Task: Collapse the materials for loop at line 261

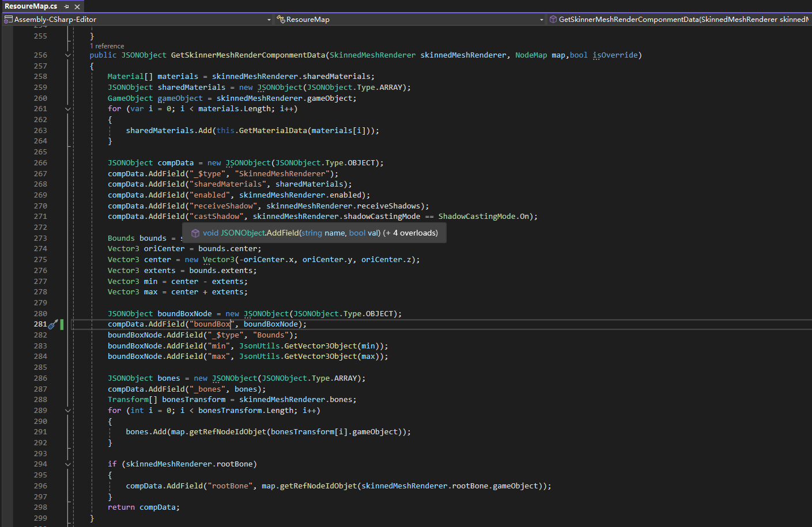Action: tap(68, 109)
